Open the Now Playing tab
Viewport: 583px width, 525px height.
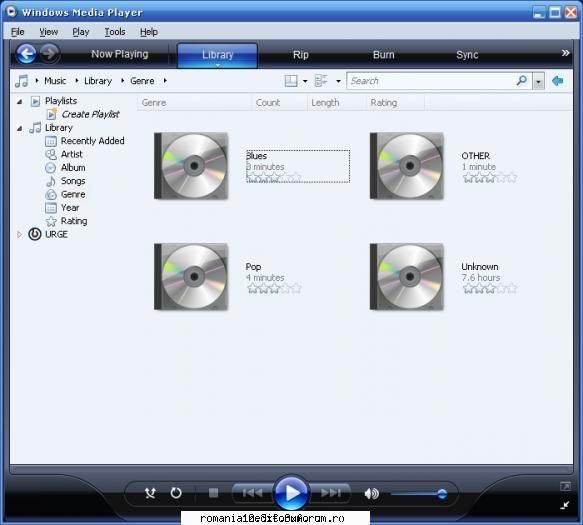[120, 54]
